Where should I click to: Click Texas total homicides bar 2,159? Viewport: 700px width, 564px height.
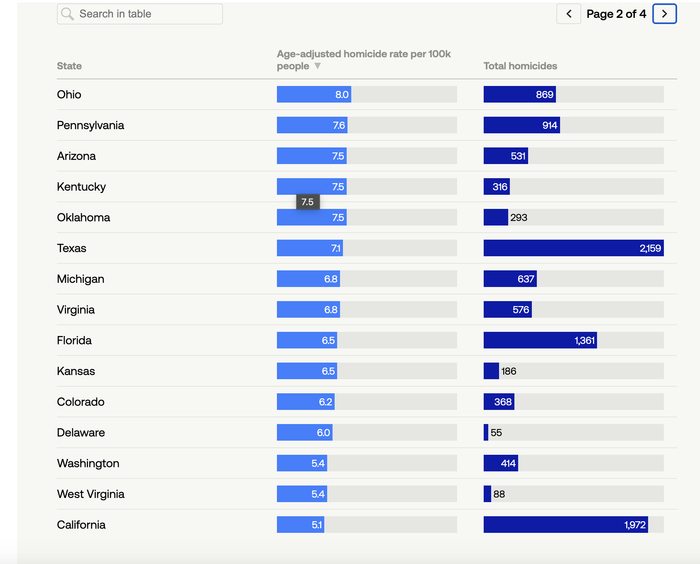(x=573, y=248)
